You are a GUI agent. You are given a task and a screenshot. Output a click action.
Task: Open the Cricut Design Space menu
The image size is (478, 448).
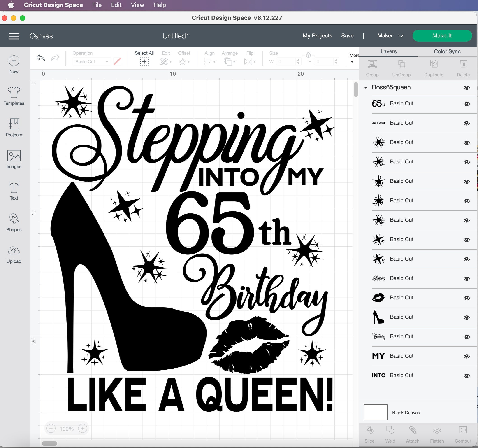53,5
